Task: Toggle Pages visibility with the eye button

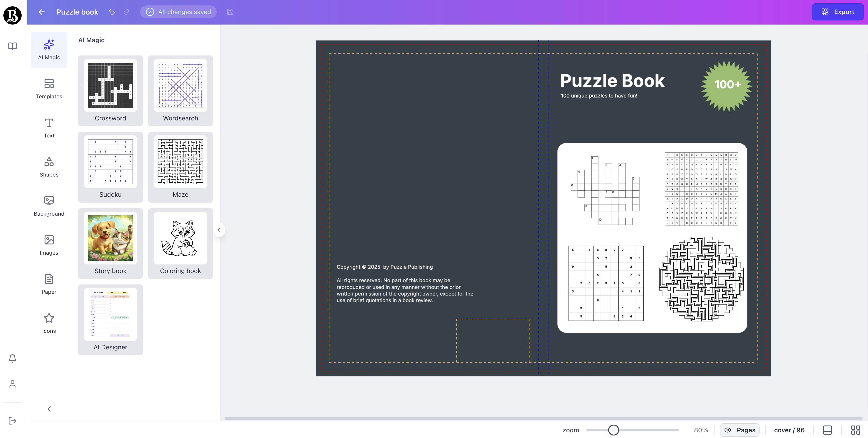Action: [x=740, y=430]
